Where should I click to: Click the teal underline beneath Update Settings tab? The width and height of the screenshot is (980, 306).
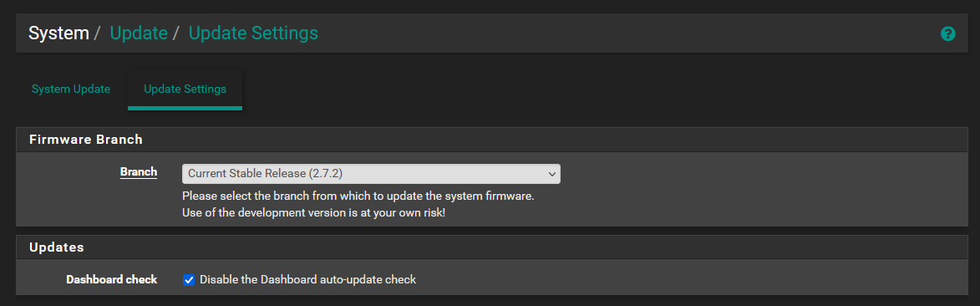185,108
